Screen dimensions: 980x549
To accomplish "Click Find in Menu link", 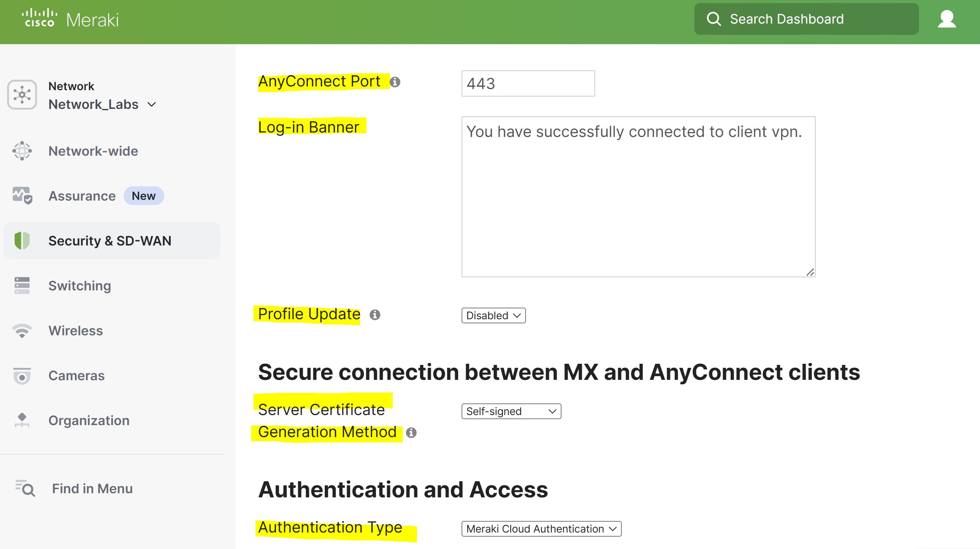I will coord(92,488).
